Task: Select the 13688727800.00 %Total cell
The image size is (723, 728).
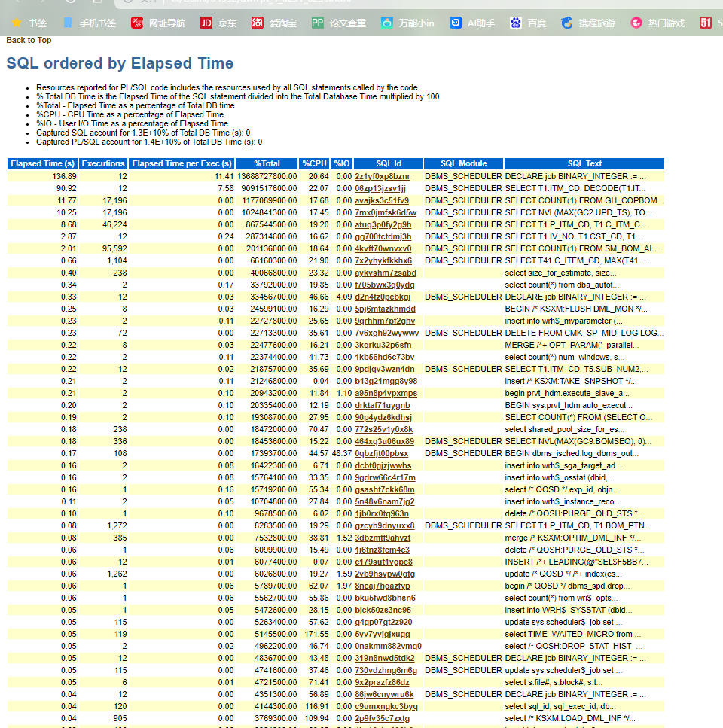Action: (x=267, y=176)
